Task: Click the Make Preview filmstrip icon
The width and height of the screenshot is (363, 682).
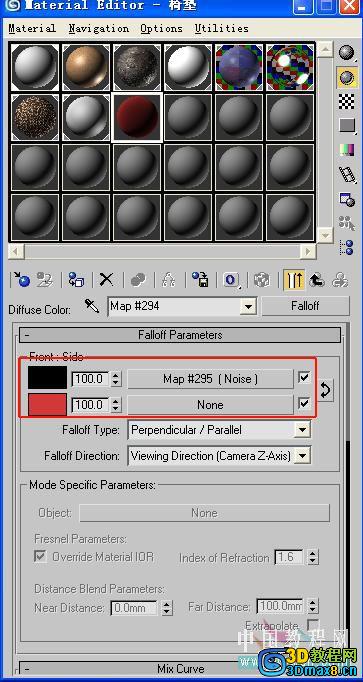Action: (x=346, y=175)
